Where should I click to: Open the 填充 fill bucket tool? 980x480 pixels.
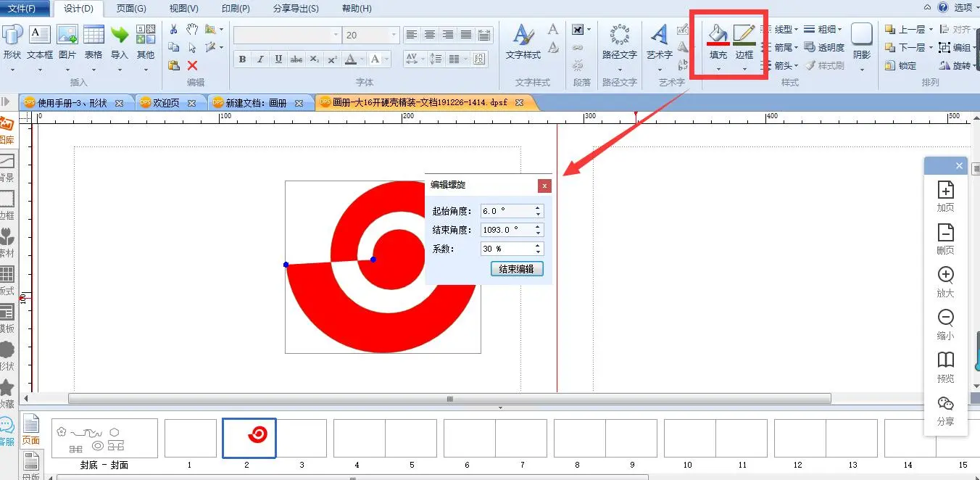coord(718,42)
